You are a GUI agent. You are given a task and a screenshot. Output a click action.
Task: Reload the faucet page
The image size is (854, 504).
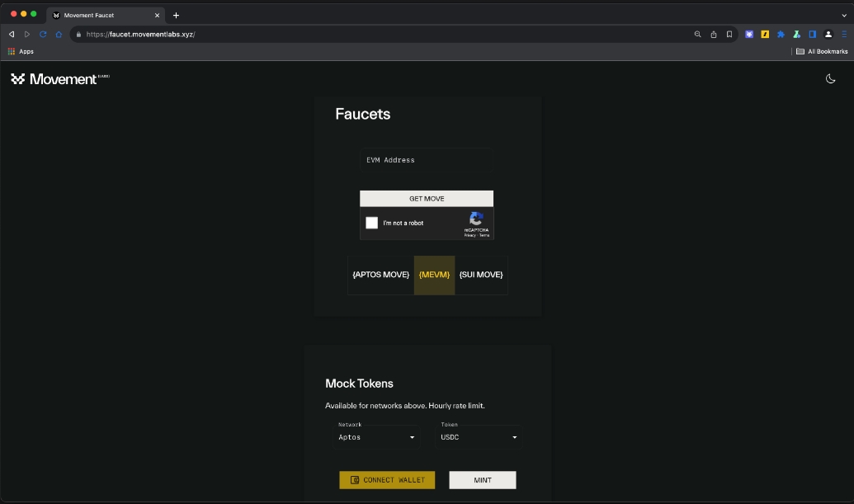tap(42, 35)
